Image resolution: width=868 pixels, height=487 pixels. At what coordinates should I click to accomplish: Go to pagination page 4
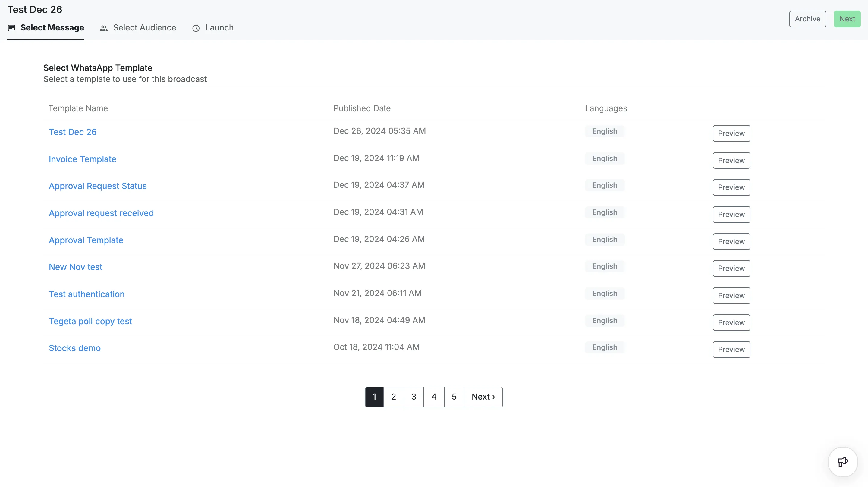(434, 397)
